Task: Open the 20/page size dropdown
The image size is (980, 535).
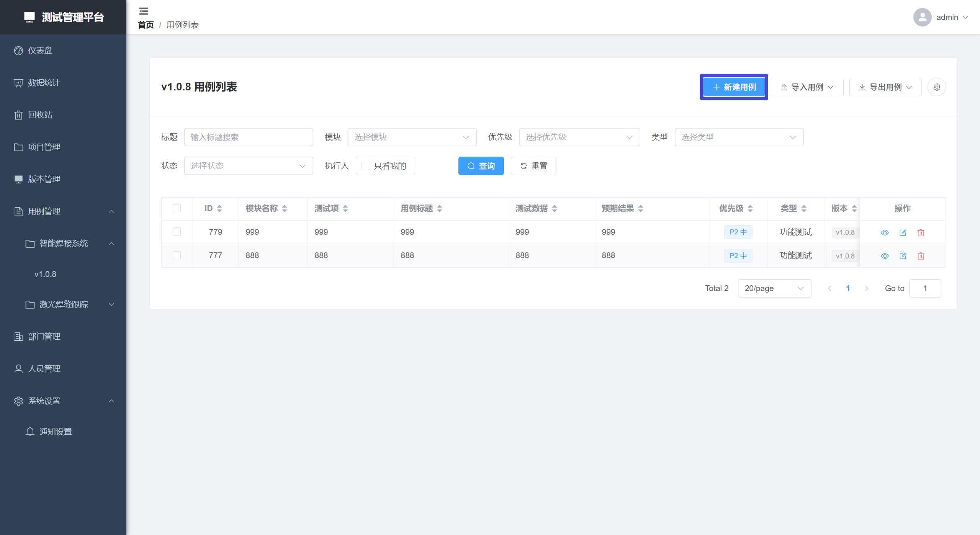Action: (774, 288)
